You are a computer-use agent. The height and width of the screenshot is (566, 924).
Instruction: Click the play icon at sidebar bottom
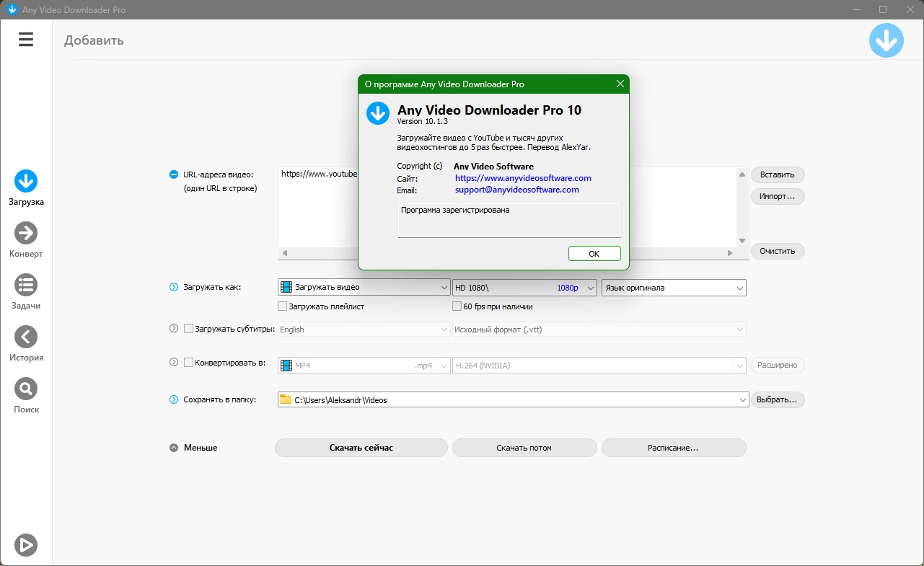(26, 545)
